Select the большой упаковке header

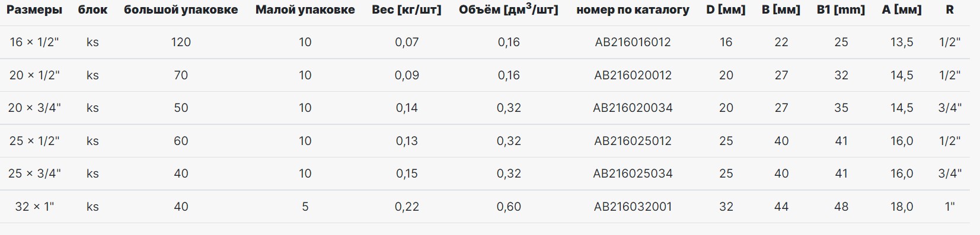[x=181, y=10]
